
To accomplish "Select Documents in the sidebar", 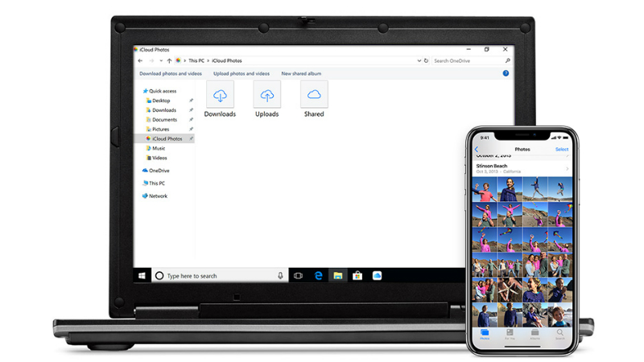I will pyautogui.click(x=162, y=120).
